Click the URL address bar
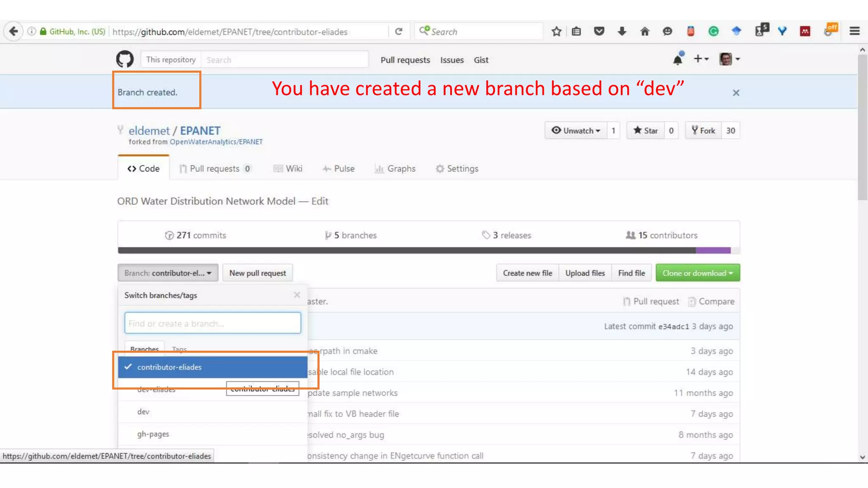 (248, 32)
